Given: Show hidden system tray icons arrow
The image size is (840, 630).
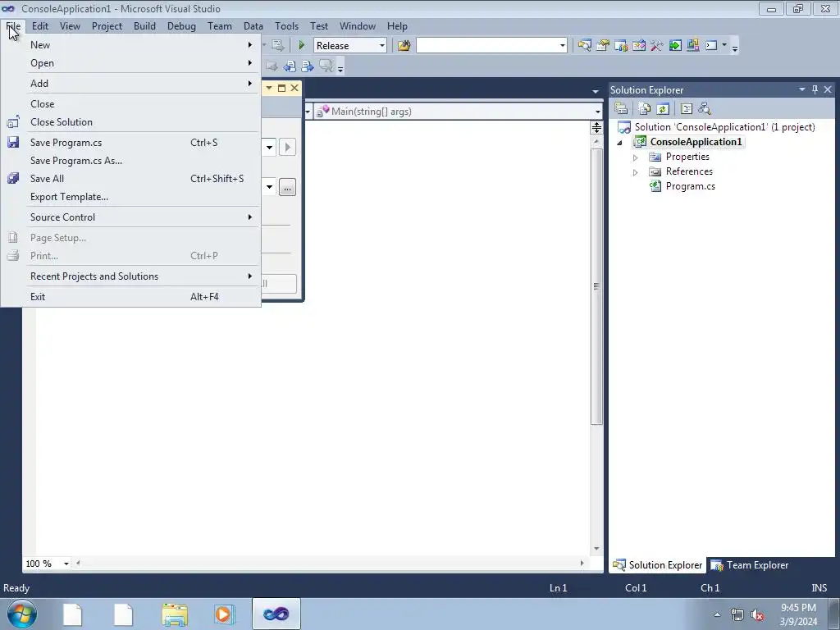Looking at the screenshot, I should pyautogui.click(x=717, y=614).
